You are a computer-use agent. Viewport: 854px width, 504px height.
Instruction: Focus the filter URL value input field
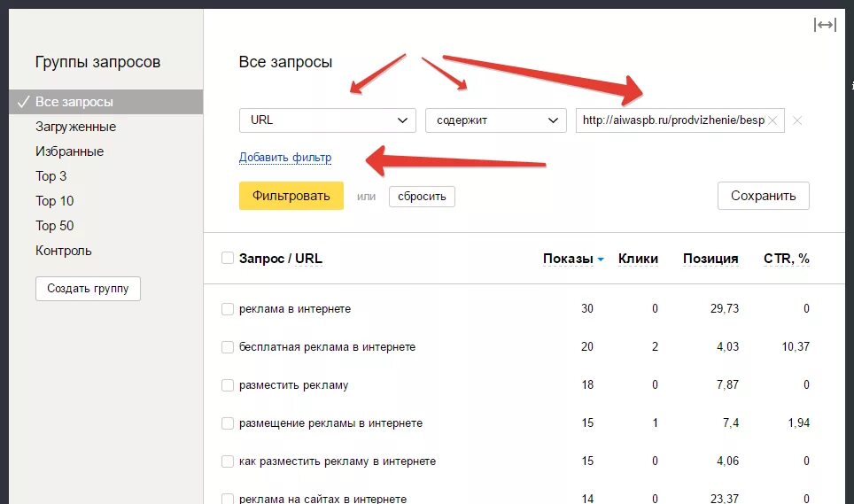click(672, 120)
